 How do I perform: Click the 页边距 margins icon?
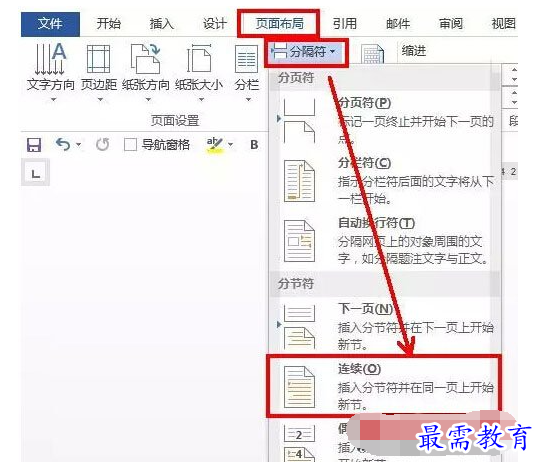click(x=98, y=59)
